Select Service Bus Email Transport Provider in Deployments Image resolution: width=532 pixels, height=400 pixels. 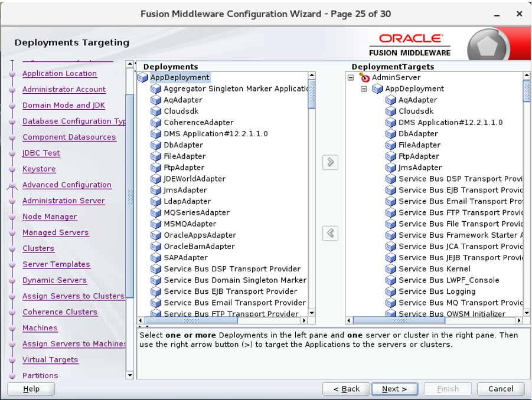[x=235, y=303]
